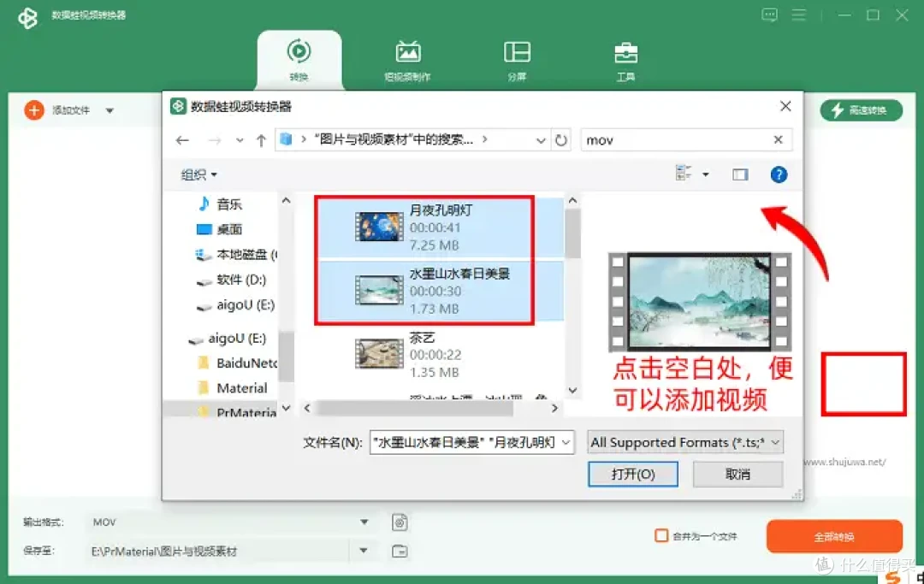
Task: Select the 水墨山水春日美景 video file
Action: [x=440, y=291]
